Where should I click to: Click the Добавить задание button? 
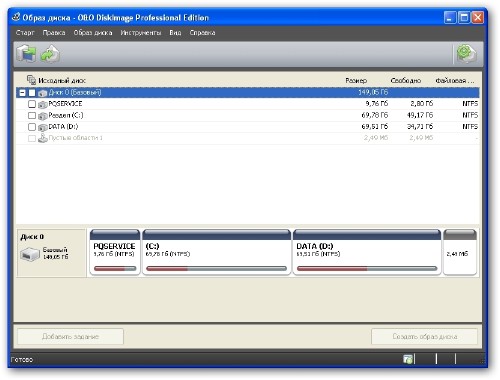pos(70,336)
